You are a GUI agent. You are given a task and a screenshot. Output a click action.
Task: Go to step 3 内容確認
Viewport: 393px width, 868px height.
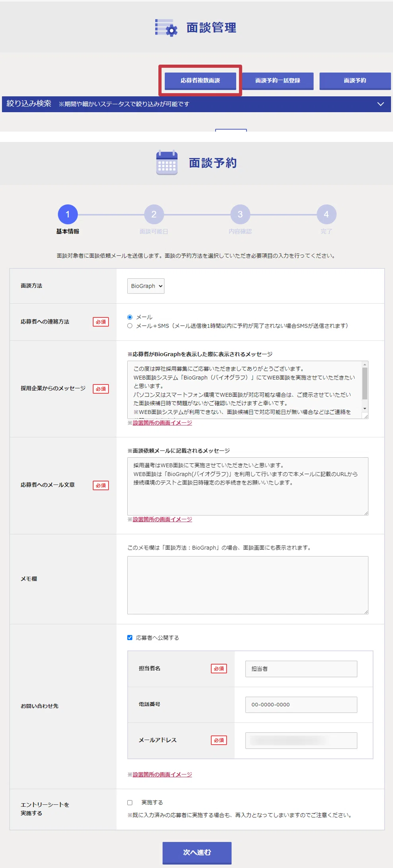click(240, 214)
